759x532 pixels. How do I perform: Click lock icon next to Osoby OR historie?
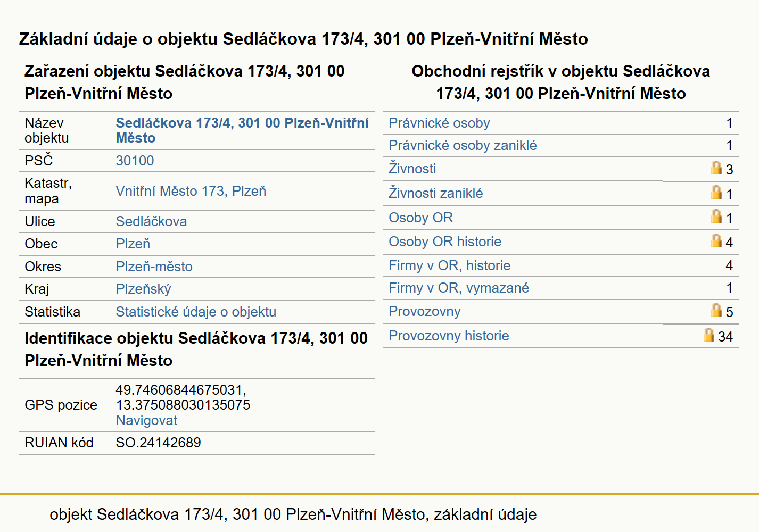(716, 240)
